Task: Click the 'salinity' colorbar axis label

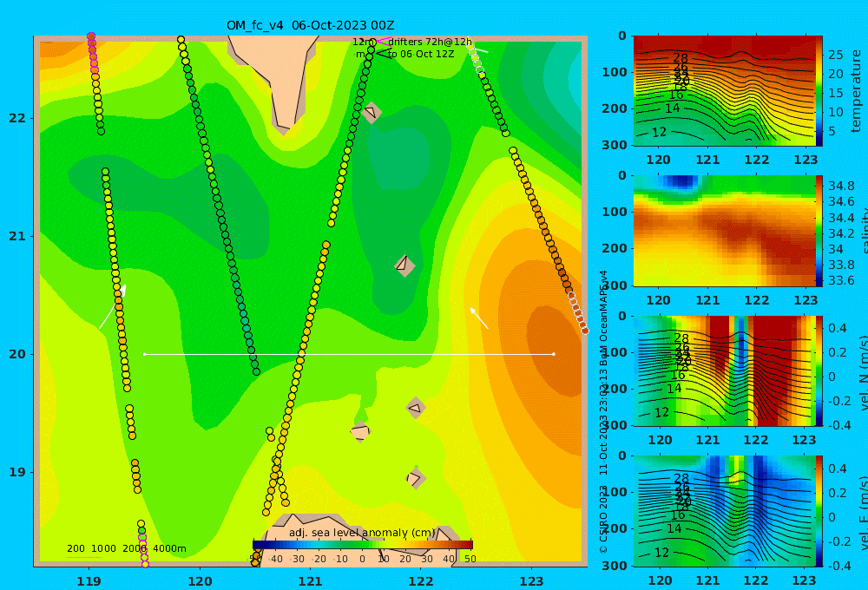Action: pyautogui.click(x=864, y=231)
